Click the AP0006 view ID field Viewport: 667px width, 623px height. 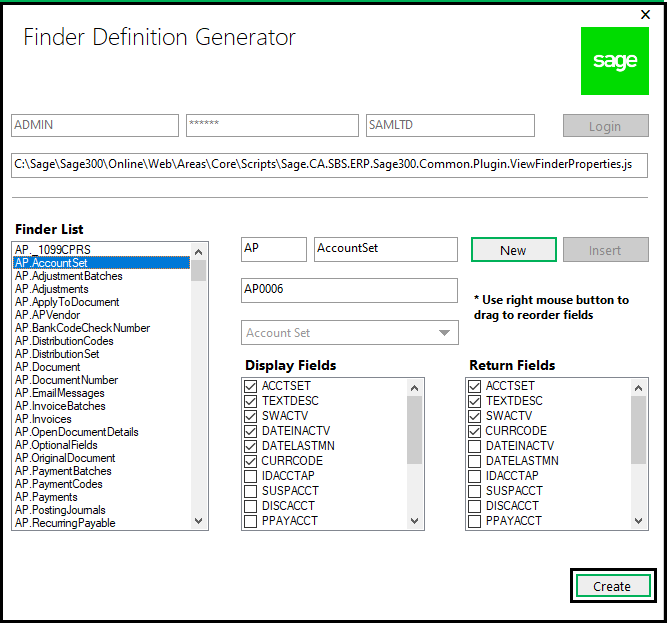tap(349, 290)
